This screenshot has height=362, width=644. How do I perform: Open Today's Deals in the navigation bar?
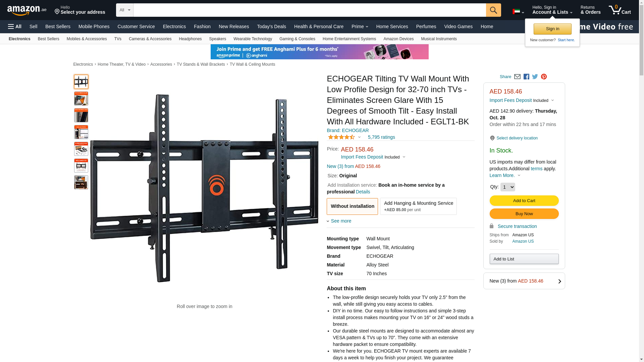[x=271, y=26]
